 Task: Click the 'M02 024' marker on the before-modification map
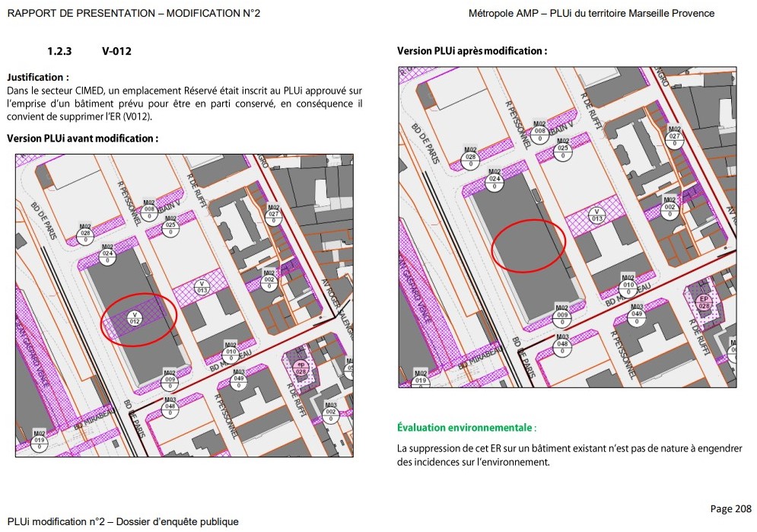point(107,254)
